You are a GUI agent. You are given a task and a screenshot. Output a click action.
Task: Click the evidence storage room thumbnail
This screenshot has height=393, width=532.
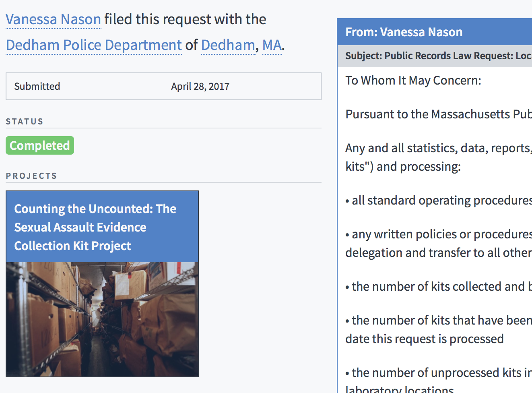(102, 319)
